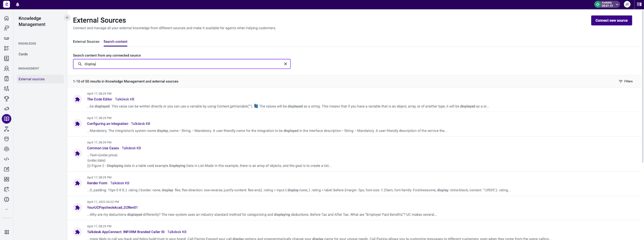Open the JC user avatar
This screenshot has width=644, height=240.
coord(627,4)
